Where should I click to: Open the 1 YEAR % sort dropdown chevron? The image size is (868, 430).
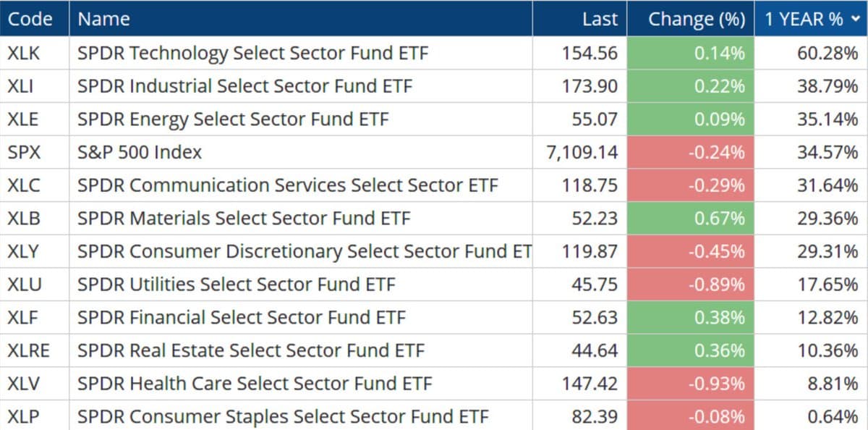pos(856,19)
